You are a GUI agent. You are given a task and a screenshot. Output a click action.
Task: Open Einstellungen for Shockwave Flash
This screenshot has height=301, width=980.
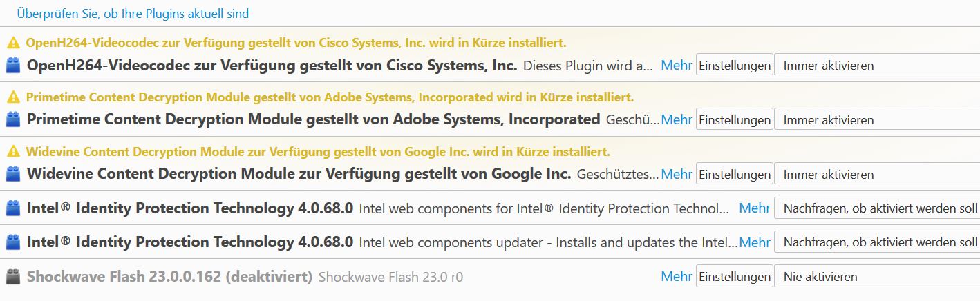(734, 277)
